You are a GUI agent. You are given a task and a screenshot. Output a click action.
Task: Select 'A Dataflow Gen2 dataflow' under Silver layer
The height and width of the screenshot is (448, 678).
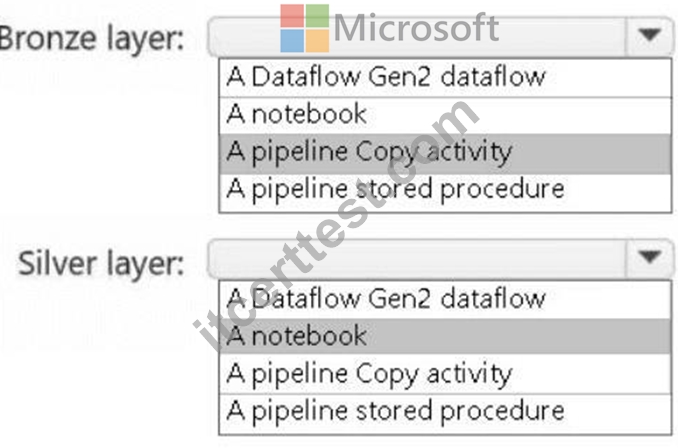pyautogui.click(x=445, y=300)
